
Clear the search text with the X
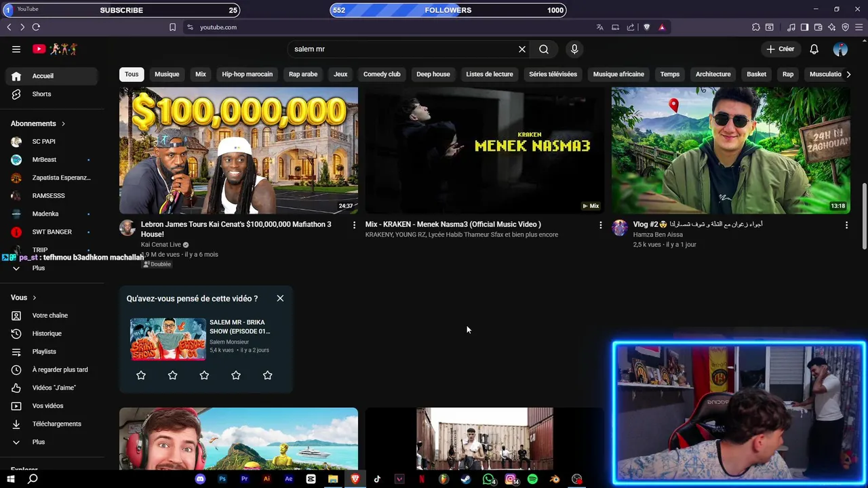[522, 49]
